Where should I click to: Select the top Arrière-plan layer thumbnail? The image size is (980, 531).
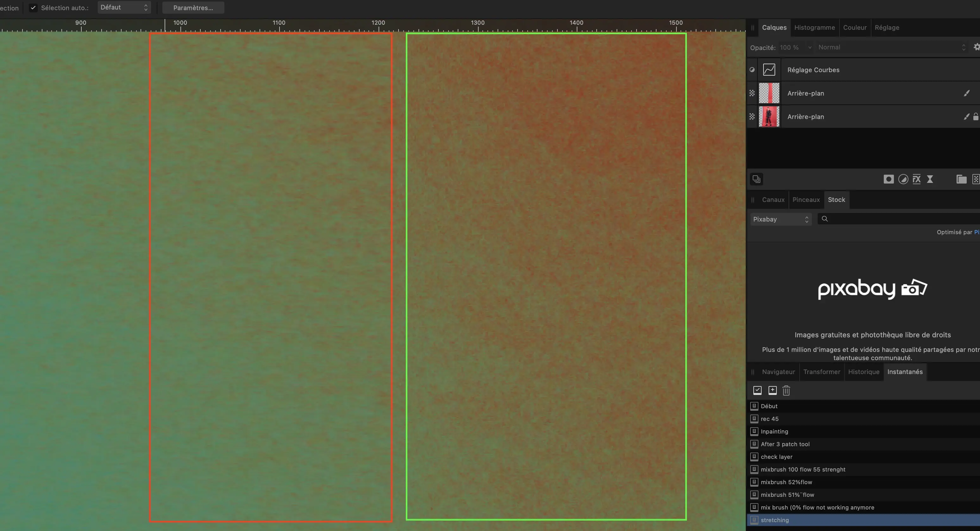click(x=769, y=93)
